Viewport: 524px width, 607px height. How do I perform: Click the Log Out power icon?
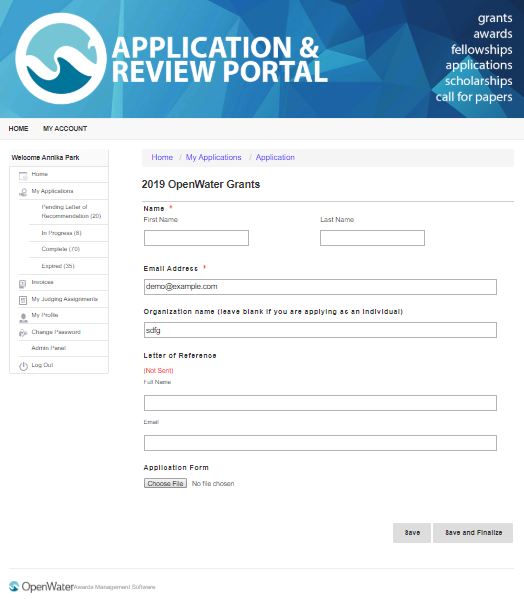(23, 366)
